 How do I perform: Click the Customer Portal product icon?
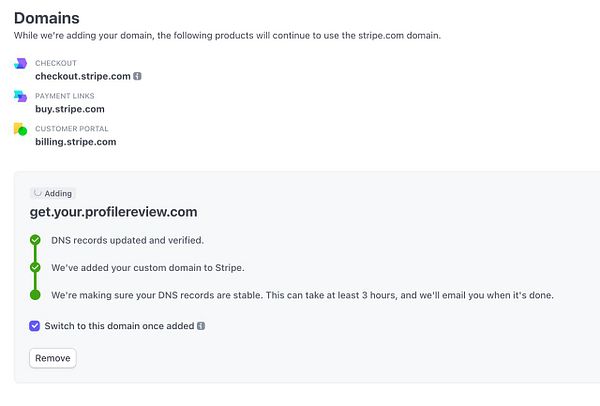(x=20, y=129)
